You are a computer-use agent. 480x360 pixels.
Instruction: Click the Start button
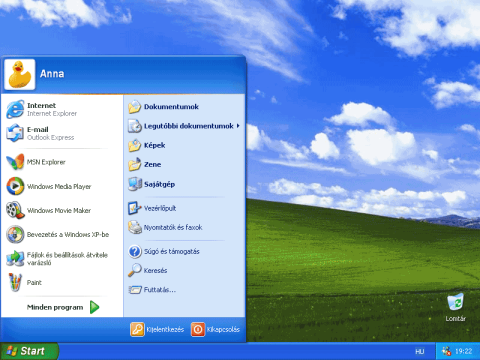pos(29,351)
